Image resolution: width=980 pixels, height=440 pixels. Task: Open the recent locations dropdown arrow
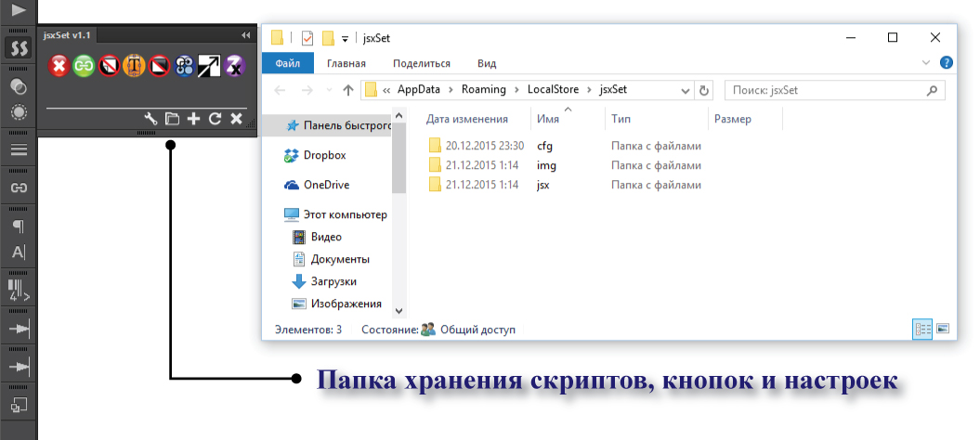point(330,90)
